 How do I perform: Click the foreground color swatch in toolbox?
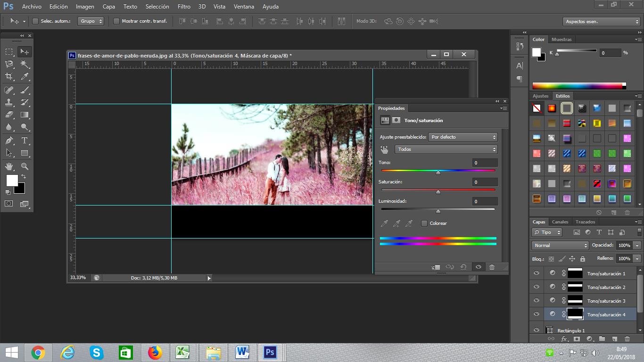coord(12,181)
